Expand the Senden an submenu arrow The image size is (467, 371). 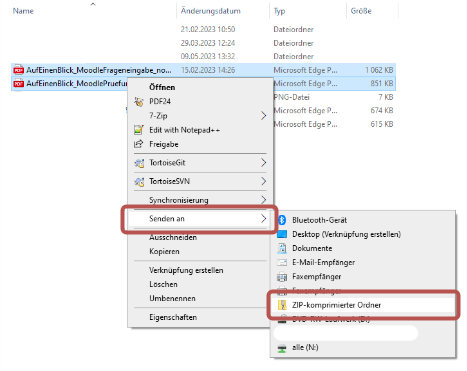[x=263, y=219]
